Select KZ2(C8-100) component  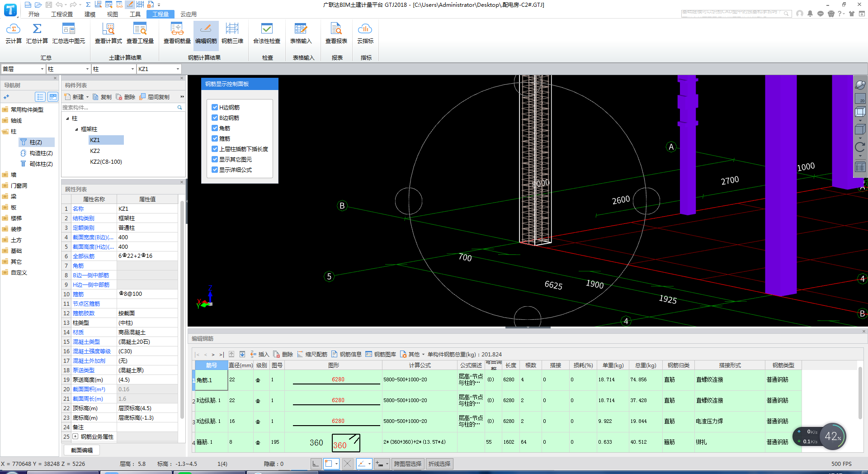click(x=106, y=162)
